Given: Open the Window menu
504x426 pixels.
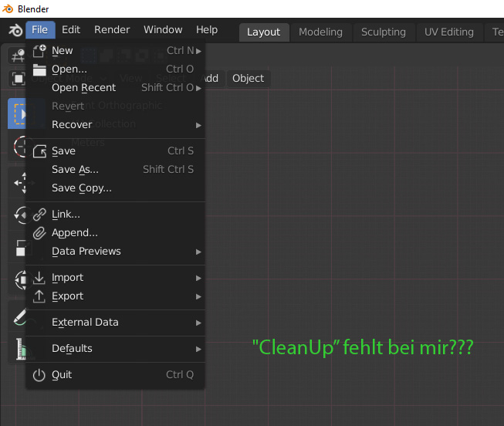Looking at the screenshot, I should (x=163, y=30).
